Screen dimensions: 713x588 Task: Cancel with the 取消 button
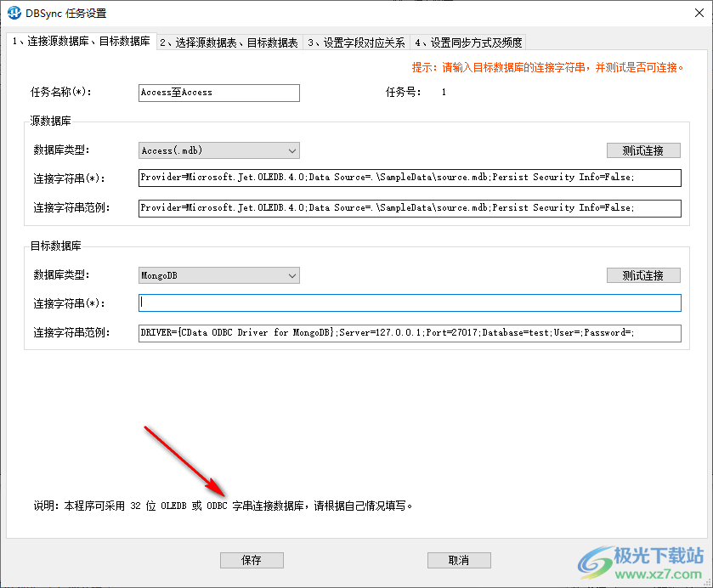(x=459, y=560)
